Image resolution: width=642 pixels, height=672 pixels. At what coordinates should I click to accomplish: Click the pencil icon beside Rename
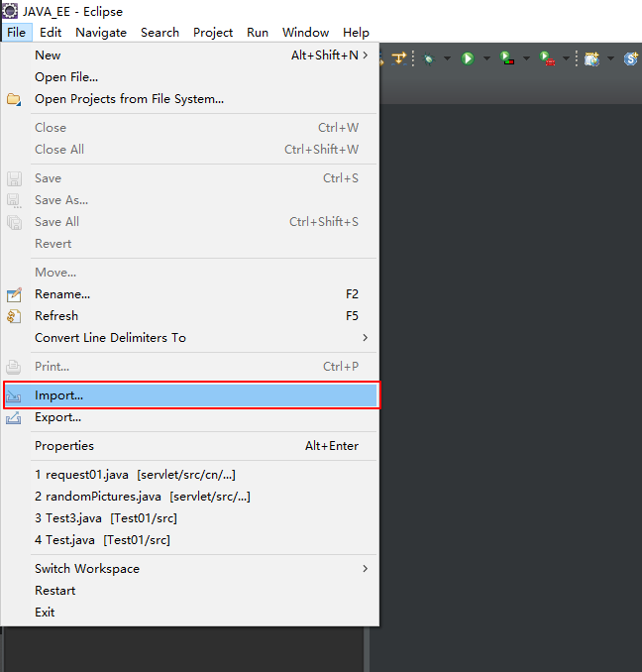[x=14, y=294]
